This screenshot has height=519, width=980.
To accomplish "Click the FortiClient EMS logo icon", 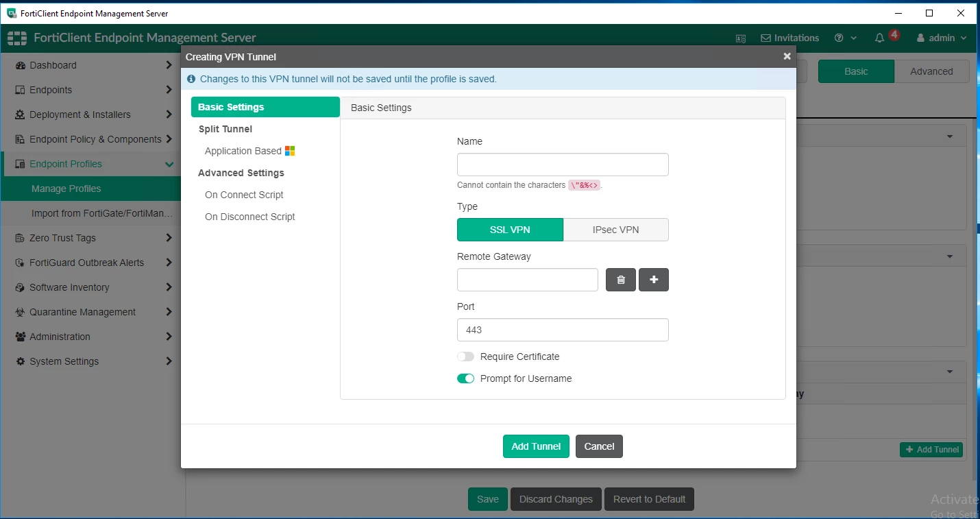I will point(17,38).
